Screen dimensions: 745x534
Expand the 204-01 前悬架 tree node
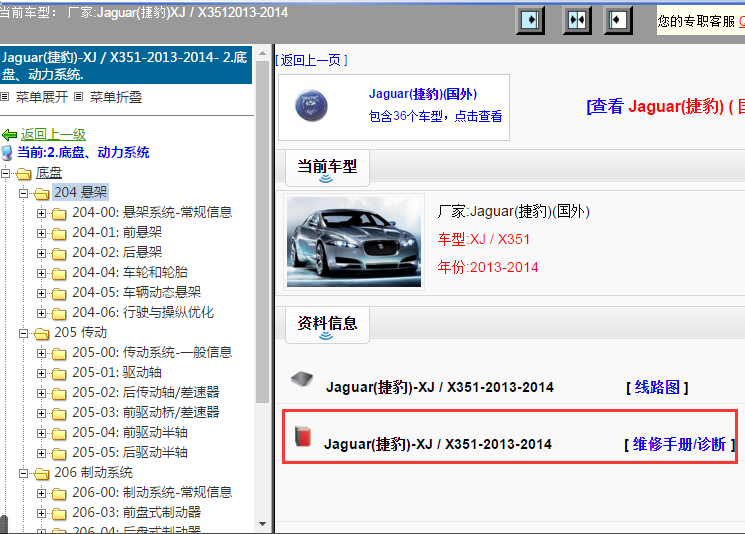(x=42, y=233)
